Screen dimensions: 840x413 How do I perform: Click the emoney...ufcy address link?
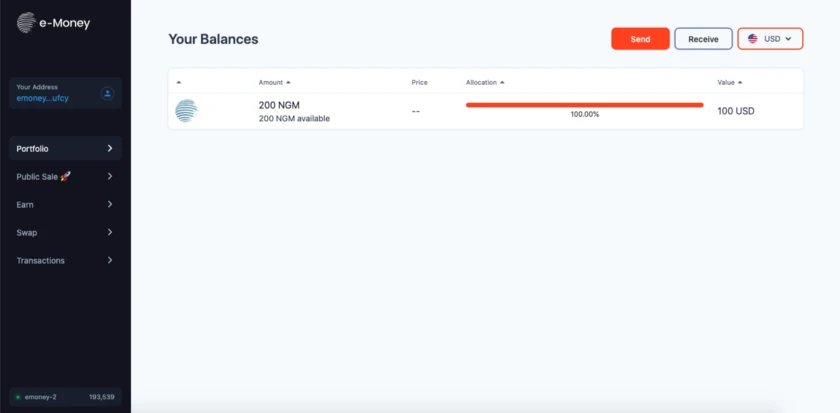point(42,98)
